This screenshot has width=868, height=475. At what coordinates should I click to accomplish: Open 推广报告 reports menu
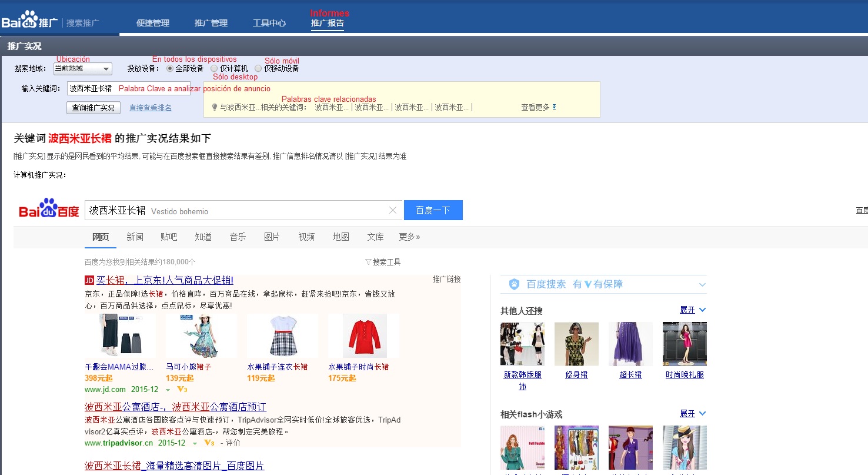click(x=328, y=23)
